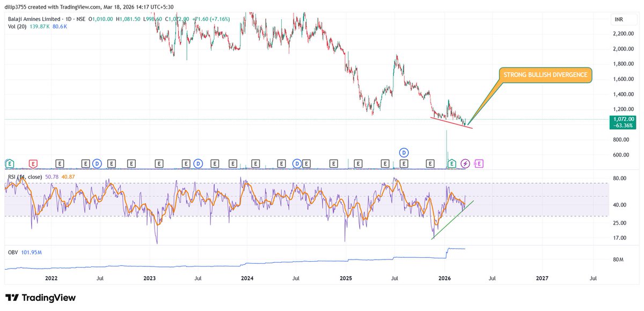
Task: Open the 2022 dividend marker
Action: click(97, 163)
